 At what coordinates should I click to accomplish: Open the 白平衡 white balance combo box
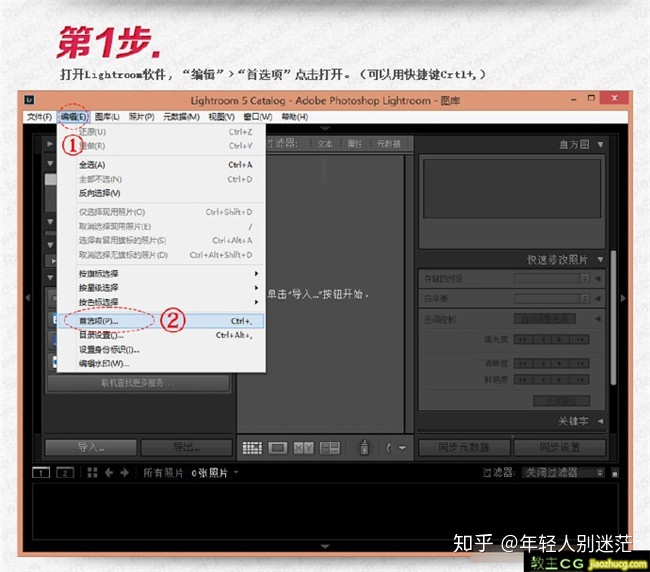tap(552, 298)
